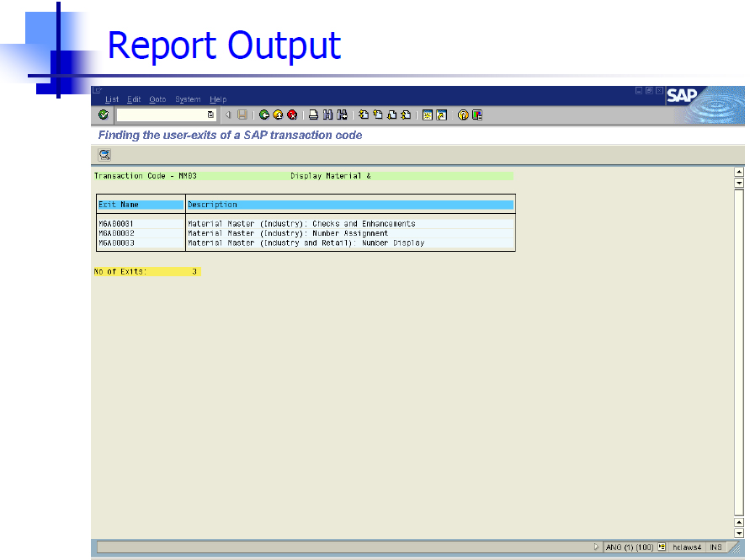Image resolution: width=750 pixels, height=560 pixels.
Task: Click the scroll-down arrow at bottom of scrollbar
Action: coord(739,533)
